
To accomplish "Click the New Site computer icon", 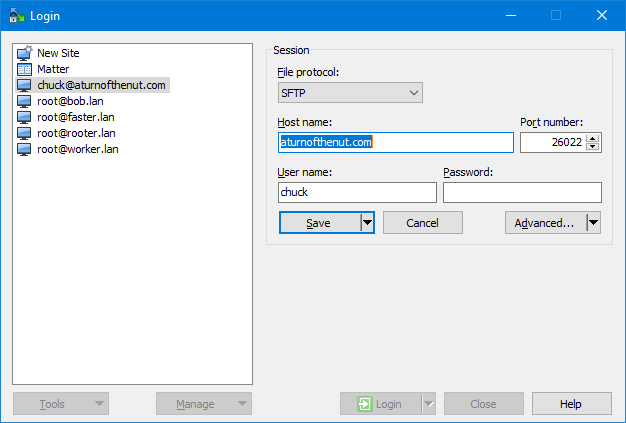I will [25, 53].
